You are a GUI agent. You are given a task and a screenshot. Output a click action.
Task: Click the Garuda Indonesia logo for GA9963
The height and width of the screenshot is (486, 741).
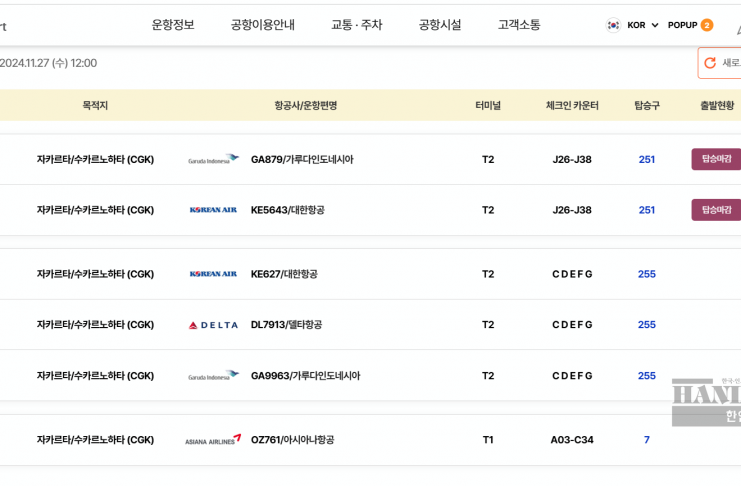213,376
